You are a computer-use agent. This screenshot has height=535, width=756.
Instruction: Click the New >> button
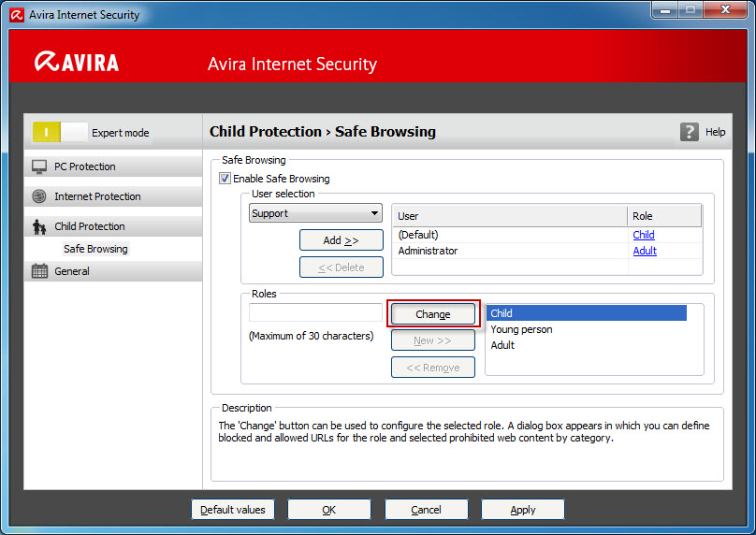(x=433, y=340)
